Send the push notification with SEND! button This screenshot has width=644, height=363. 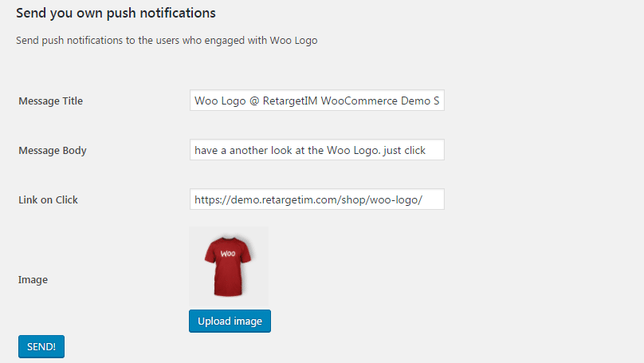point(41,346)
